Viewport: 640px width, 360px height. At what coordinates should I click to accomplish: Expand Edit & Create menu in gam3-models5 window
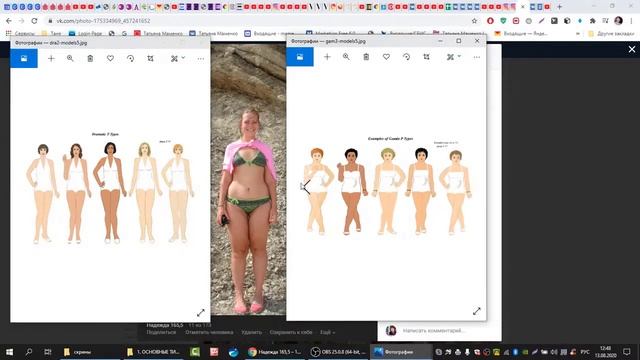pos(453,57)
